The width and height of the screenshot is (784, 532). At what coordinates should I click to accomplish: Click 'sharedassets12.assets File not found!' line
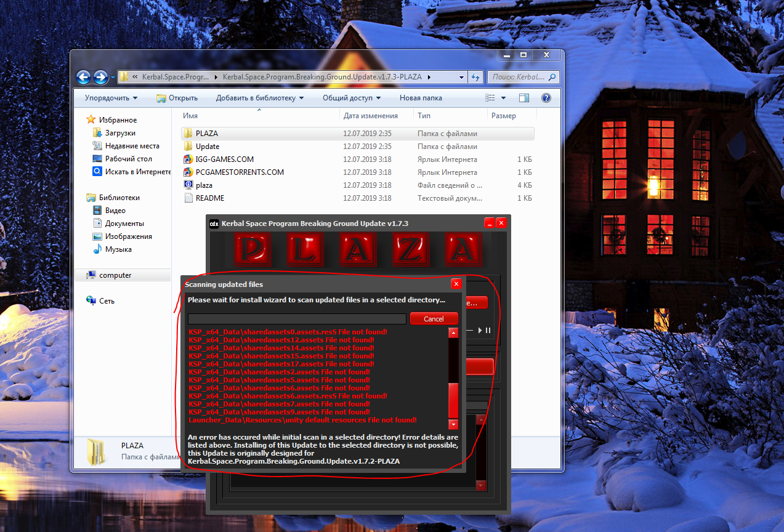(x=281, y=340)
